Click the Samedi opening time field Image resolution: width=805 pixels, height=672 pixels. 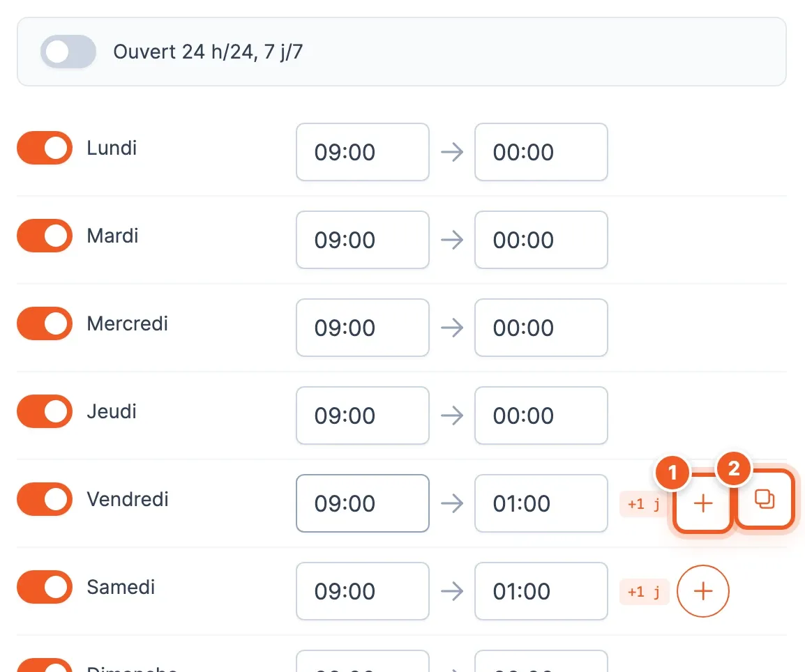point(363,591)
